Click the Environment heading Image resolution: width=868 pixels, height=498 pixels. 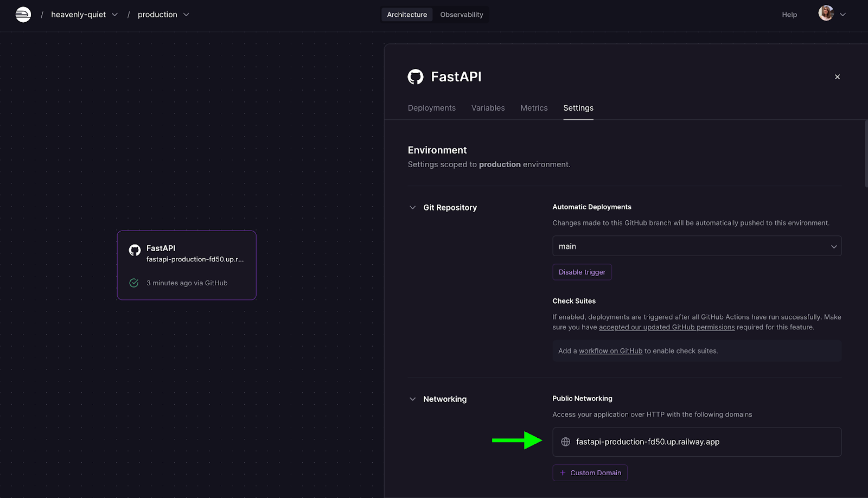(x=437, y=150)
